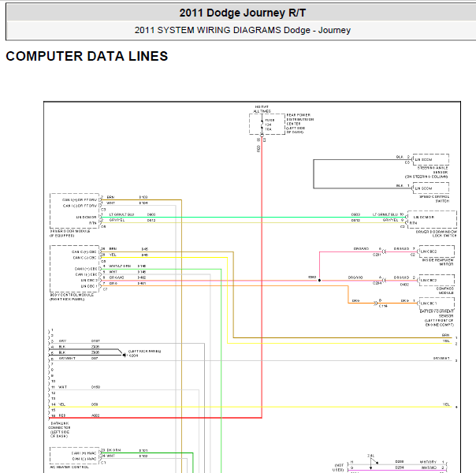Click 'LT GRN/LT BLU' label near window lock switch

click(x=385, y=214)
